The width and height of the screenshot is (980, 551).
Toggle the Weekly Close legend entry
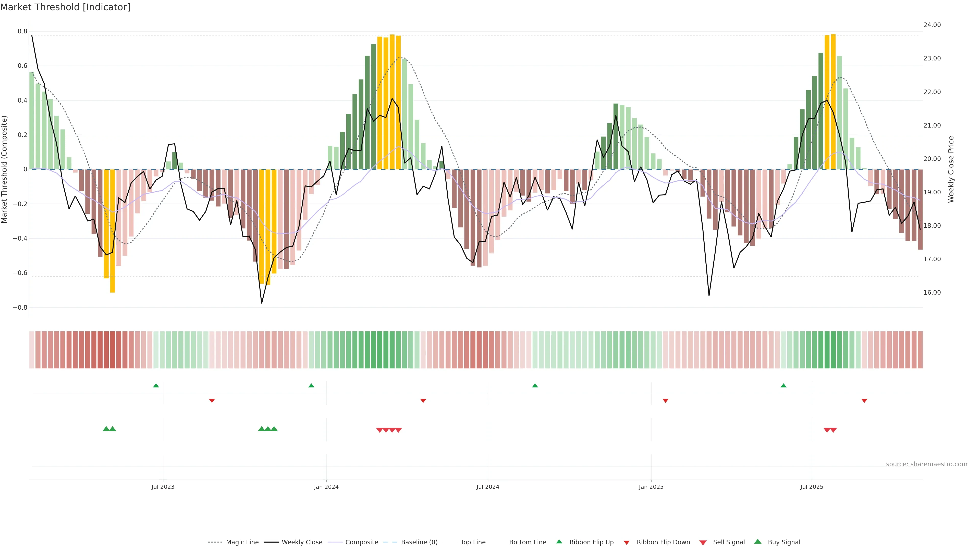302,542
